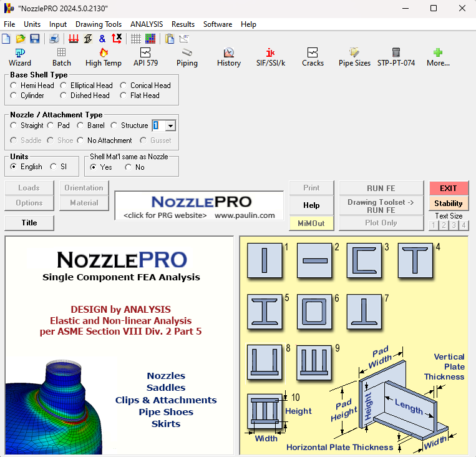
Task: Open the Pipe Sizes tool
Action: point(354,57)
